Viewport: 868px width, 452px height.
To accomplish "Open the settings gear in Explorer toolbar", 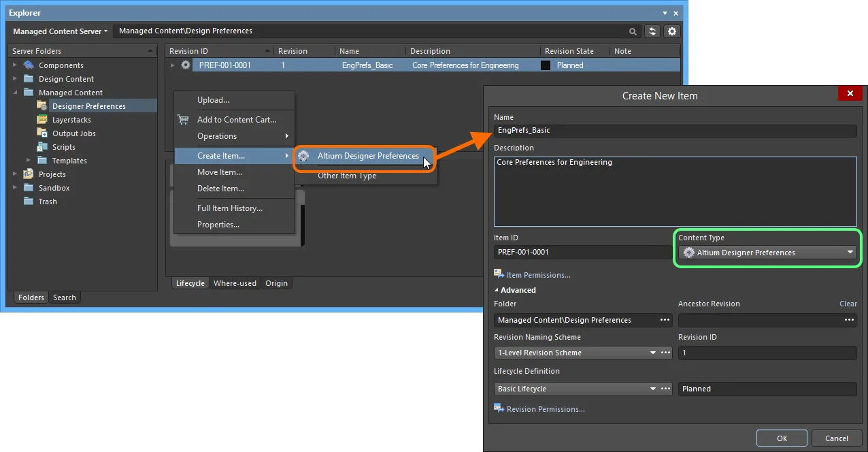I will [x=672, y=31].
